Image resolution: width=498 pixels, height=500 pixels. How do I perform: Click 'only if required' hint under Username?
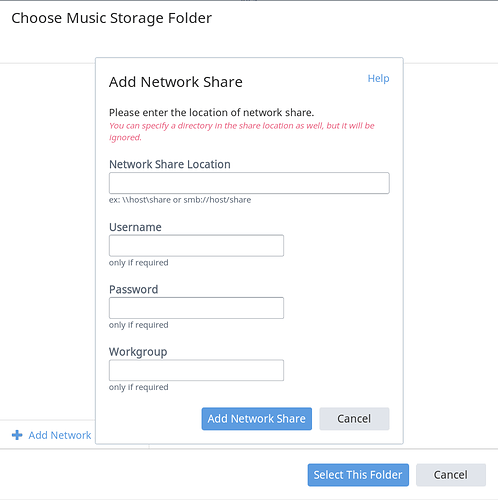[x=139, y=263]
